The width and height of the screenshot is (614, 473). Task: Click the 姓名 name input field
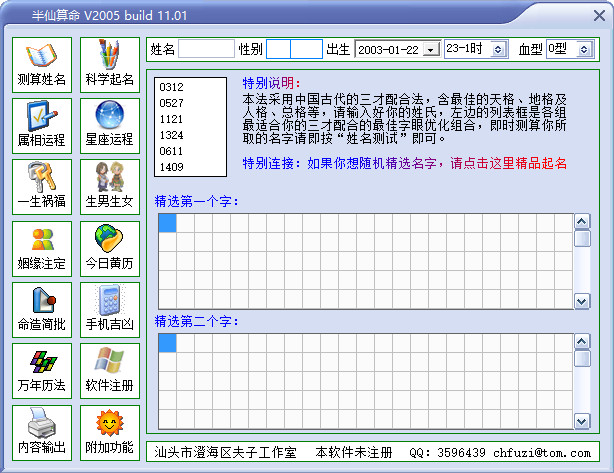(x=205, y=49)
